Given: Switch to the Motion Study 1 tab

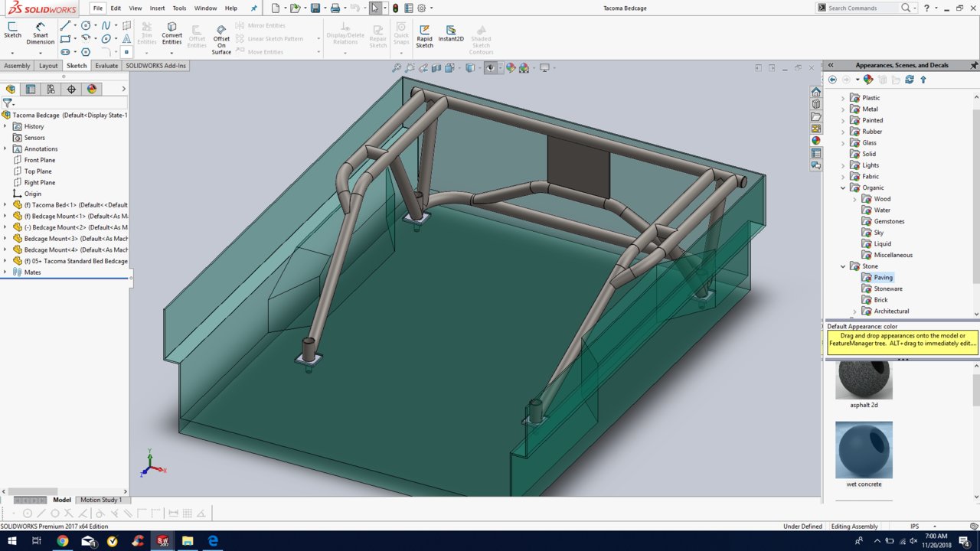Looking at the screenshot, I should pyautogui.click(x=101, y=500).
